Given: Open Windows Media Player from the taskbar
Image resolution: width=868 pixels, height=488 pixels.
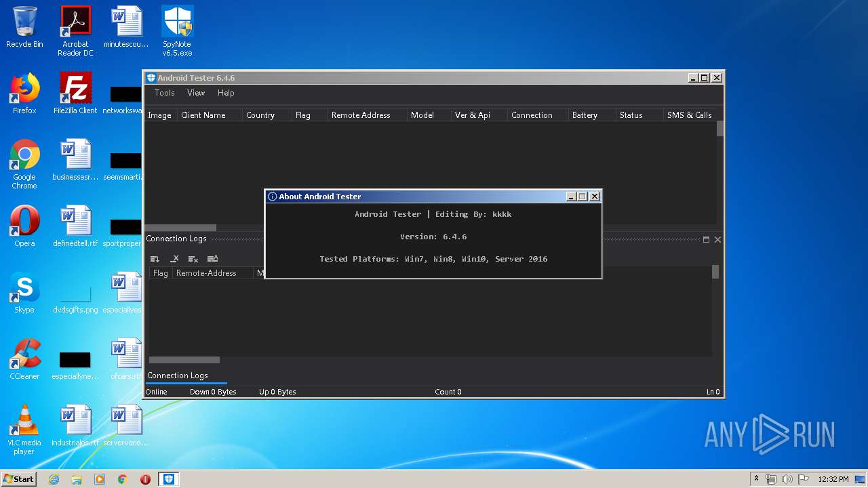Looking at the screenshot, I should (100, 479).
